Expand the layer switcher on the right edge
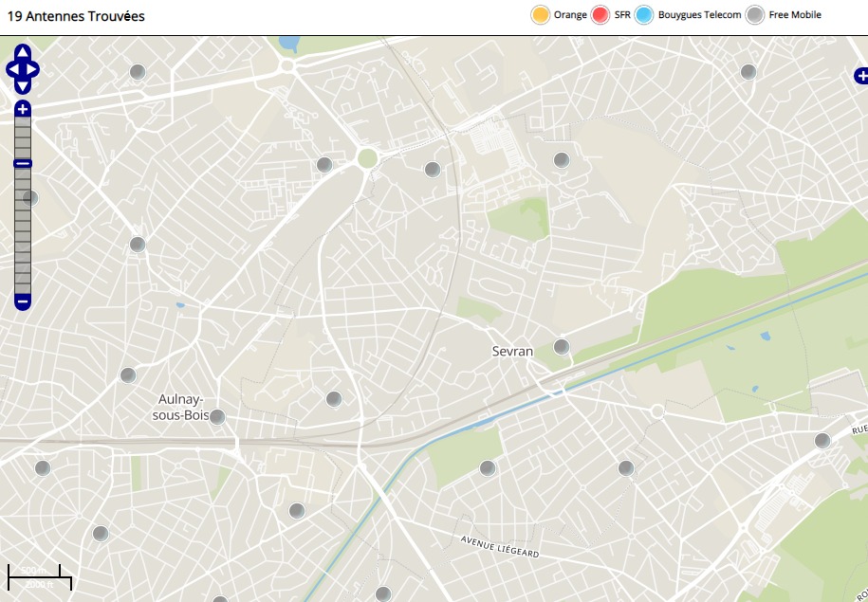The height and width of the screenshot is (602, 868). pos(860,76)
